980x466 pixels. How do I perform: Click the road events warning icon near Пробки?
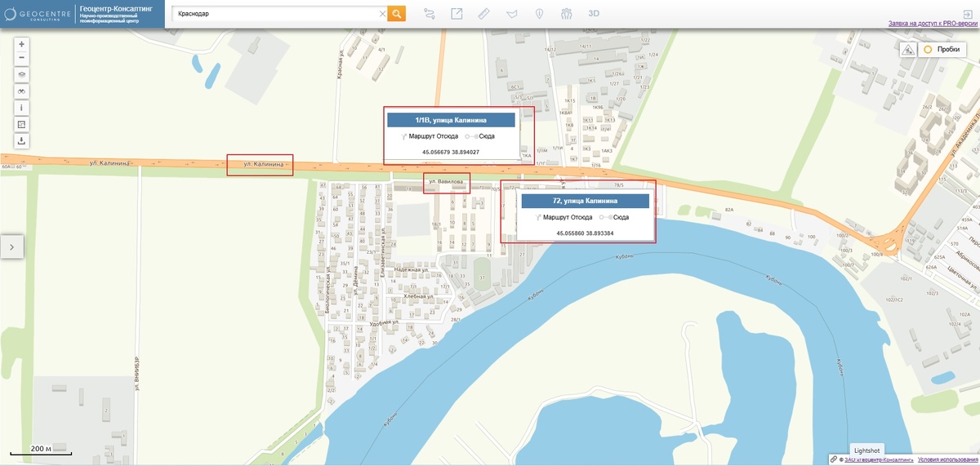908,50
